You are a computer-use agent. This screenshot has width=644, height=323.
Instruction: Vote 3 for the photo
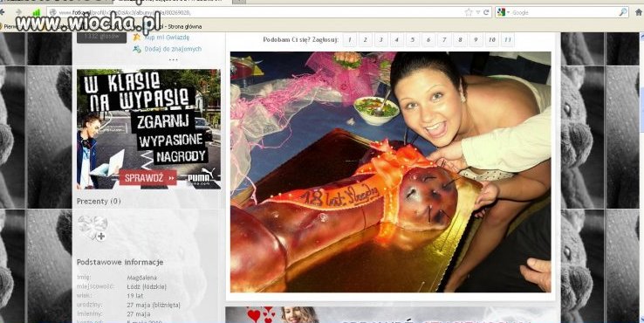coord(381,40)
